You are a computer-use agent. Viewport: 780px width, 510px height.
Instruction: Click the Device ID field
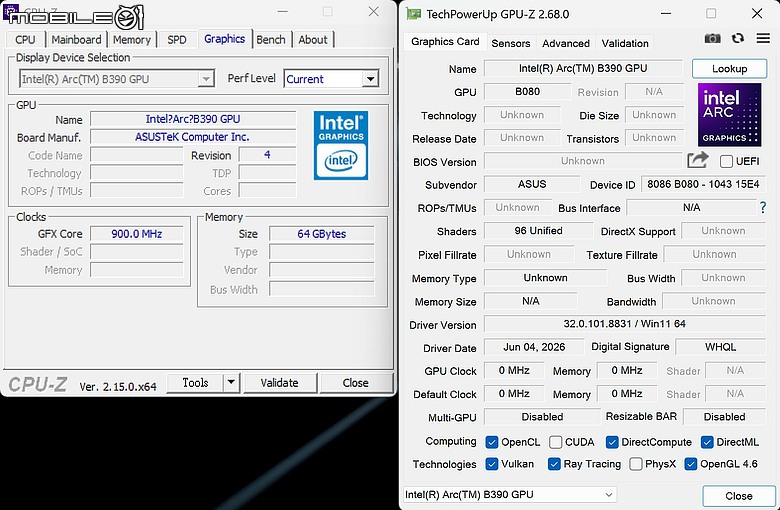pyautogui.click(x=703, y=185)
